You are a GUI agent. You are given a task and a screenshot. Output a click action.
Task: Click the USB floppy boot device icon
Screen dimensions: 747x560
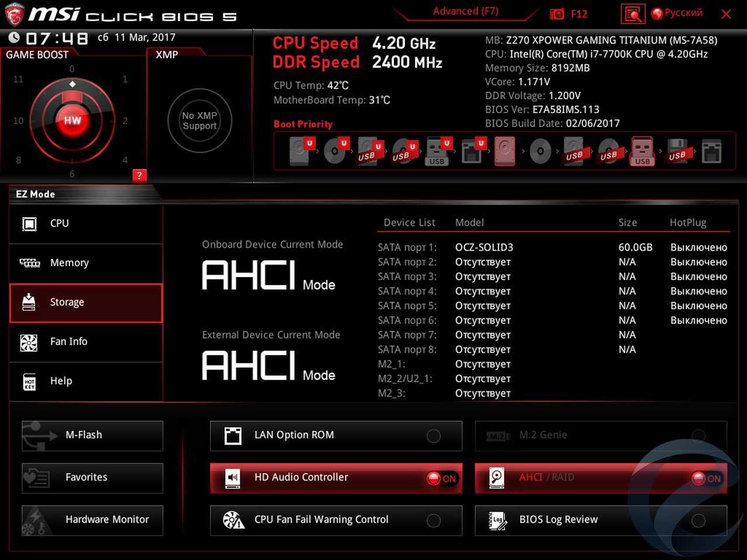[x=677, y=152]
